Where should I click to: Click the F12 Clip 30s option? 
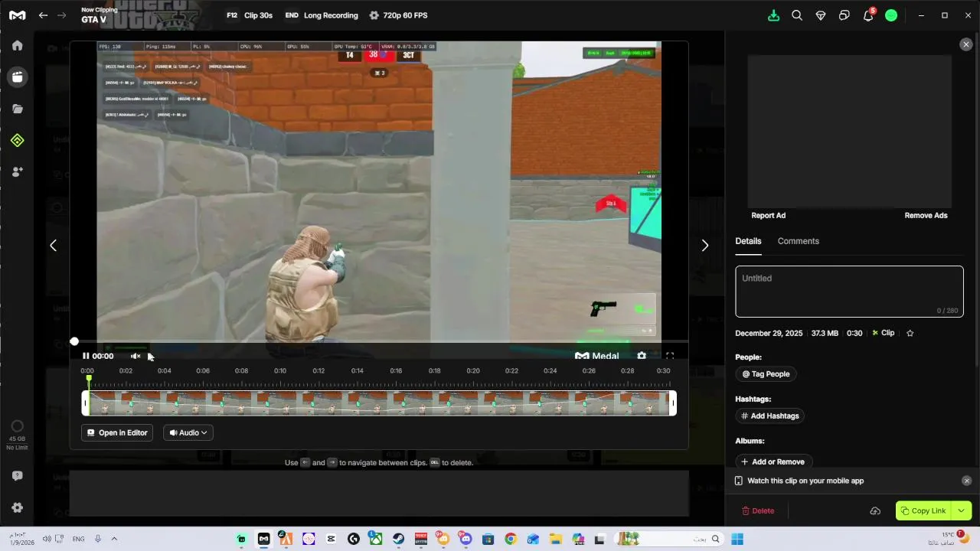[250, 15]
